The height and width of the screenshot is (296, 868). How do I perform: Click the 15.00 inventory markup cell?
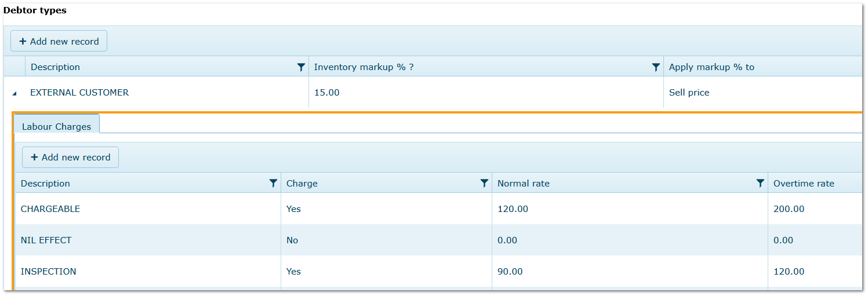[x=327, y=93]
